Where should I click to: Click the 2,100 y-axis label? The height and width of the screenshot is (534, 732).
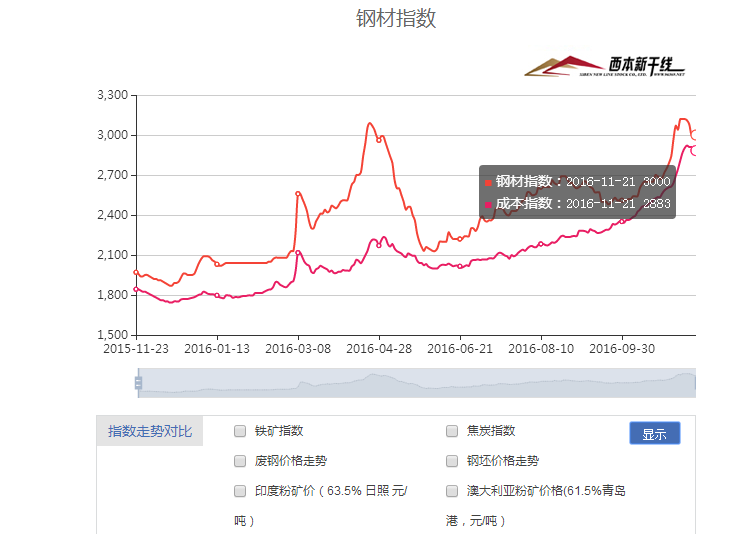[113, 255]
